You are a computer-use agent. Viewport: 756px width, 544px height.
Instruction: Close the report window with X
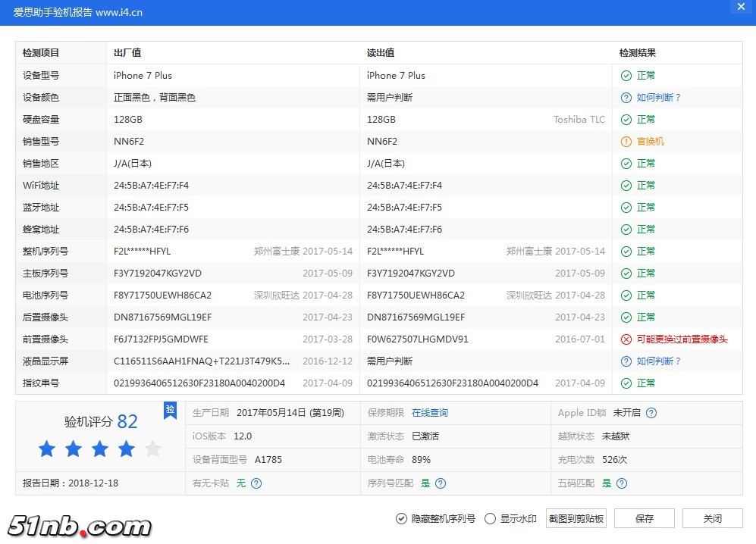click(x=740, y=7)
